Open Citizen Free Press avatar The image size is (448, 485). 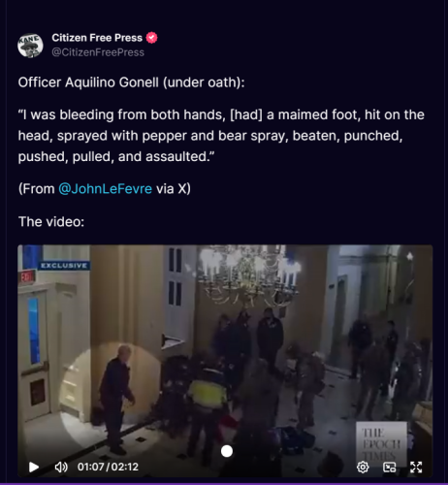pos(30,46)
